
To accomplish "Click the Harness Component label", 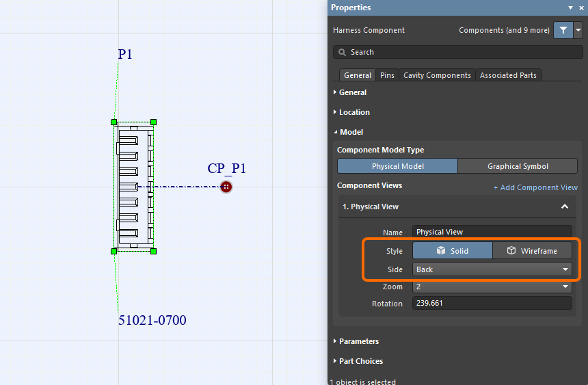I will pyautogui.click(x=369, y=30).
